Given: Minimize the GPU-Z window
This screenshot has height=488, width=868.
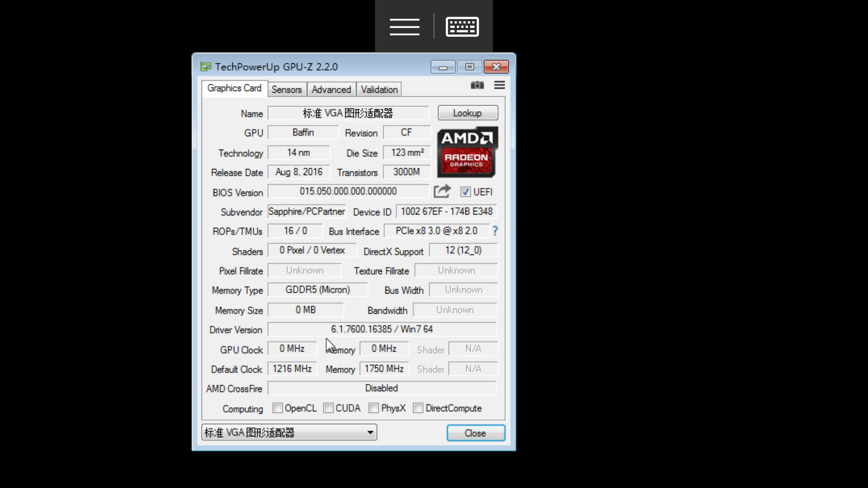Looking at the screenshot, I should tap(443, 67).
